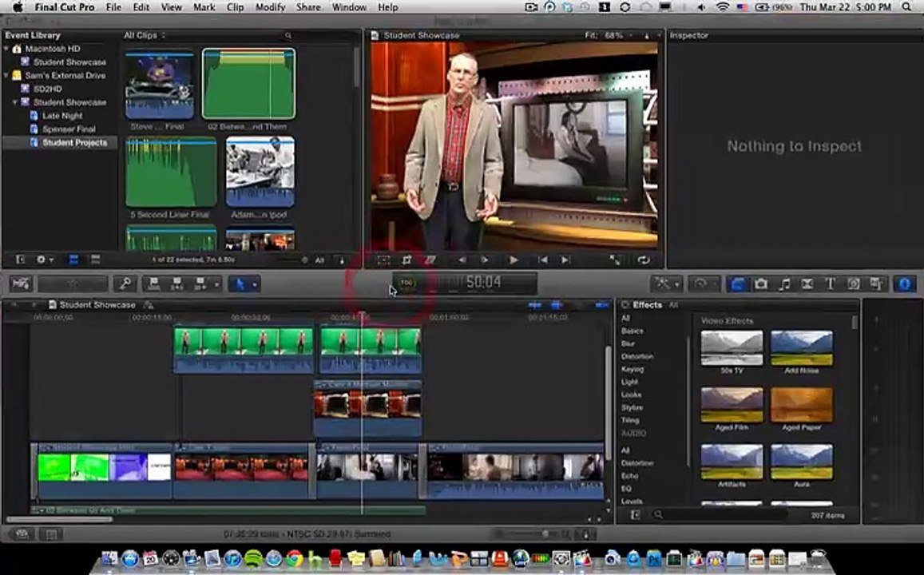
Task: Toggle viewer loop playback
Action: tap(644, 260)
